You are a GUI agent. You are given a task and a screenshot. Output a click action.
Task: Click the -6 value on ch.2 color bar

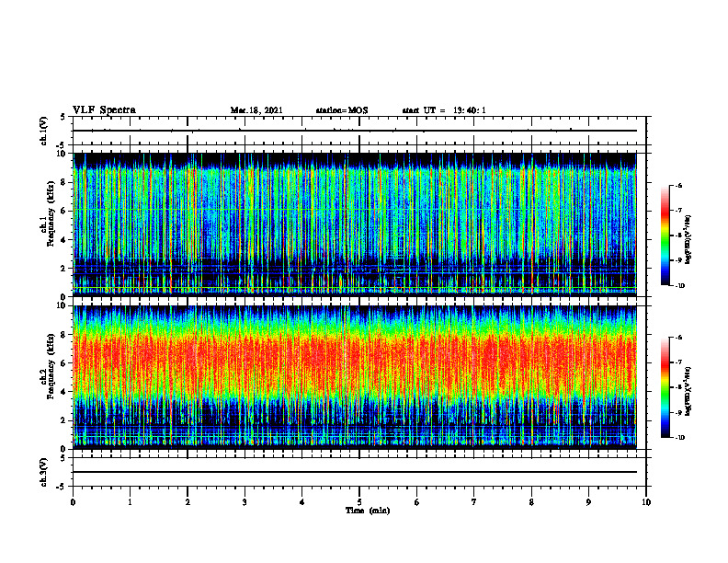point(679,338)
